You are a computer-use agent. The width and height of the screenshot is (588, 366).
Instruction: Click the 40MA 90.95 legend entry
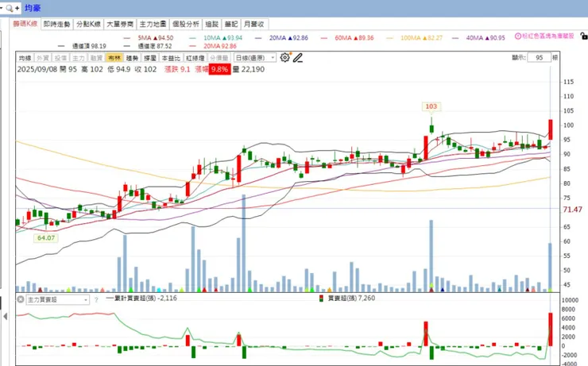point(478,38)
